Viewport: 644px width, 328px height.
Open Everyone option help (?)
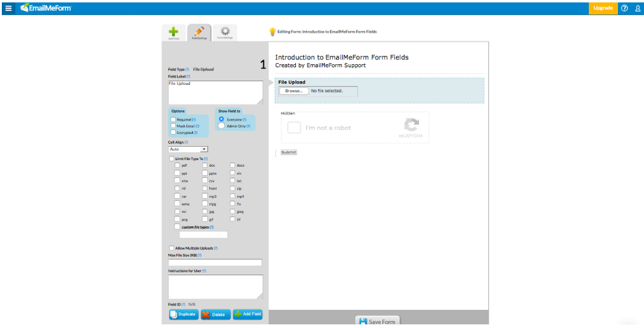point(244,119)
